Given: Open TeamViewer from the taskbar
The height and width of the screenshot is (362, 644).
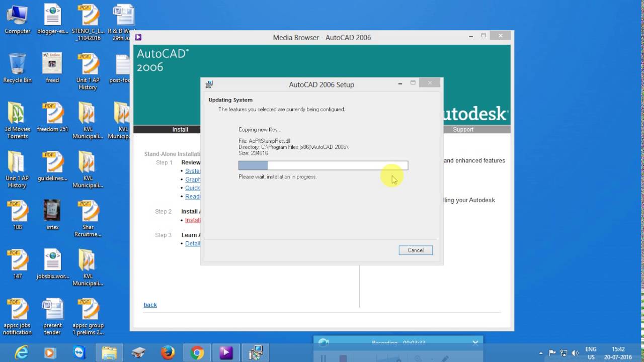Looking at the screenshot, I should click(x=79, y=353).
